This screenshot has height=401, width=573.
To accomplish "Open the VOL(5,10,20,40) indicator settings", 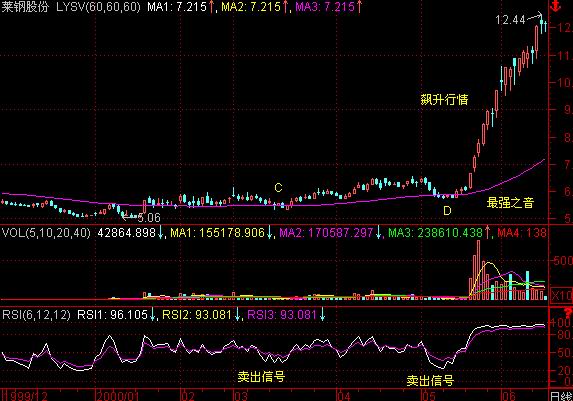I will (46, 233).
